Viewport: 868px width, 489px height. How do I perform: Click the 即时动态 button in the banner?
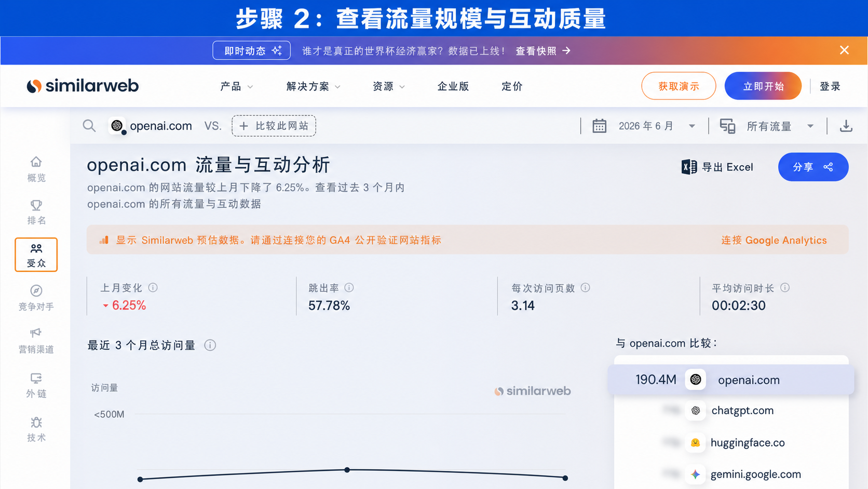[252, 50]
